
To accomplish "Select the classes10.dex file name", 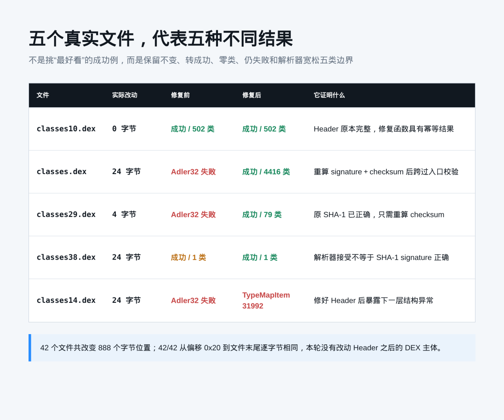I will point(66,129).
